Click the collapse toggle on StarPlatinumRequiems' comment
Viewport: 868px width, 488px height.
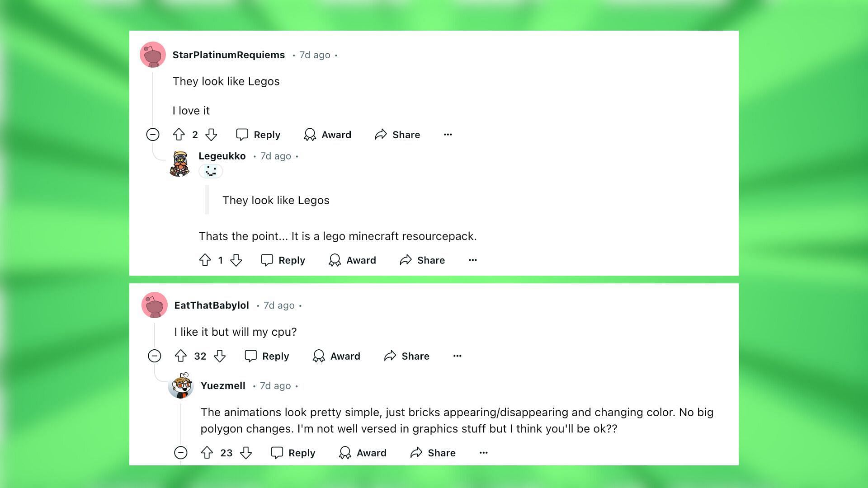click(153, 134)
